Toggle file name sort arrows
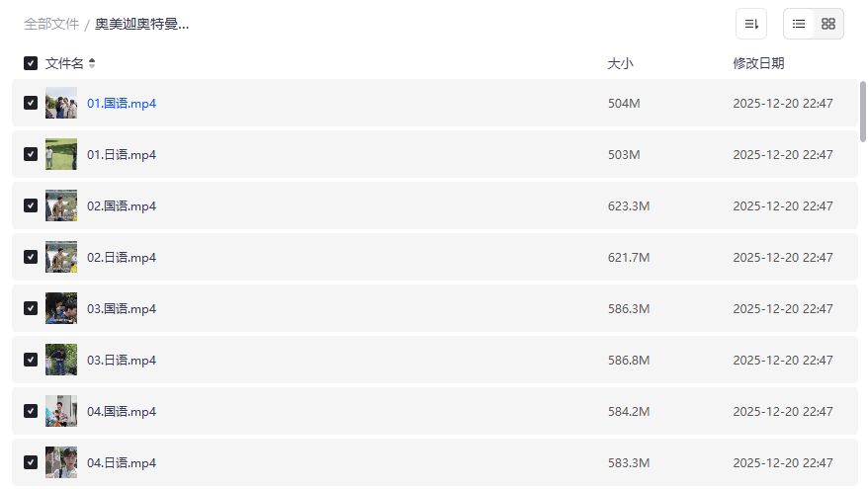 [92, 63]
